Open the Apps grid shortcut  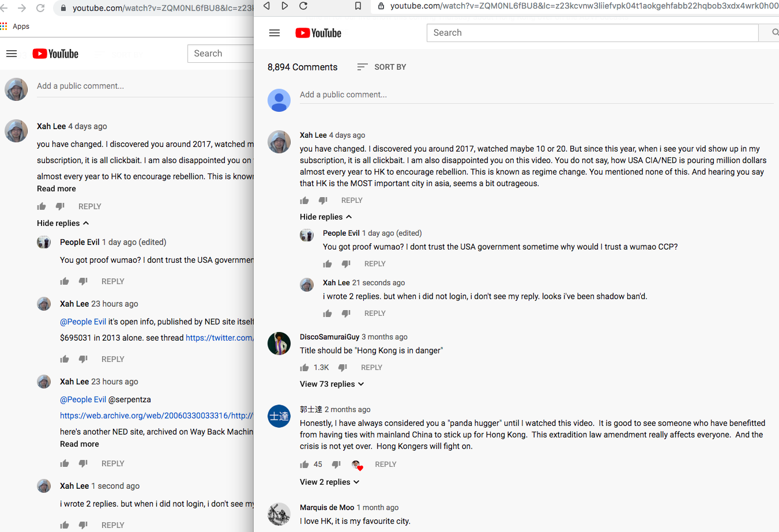pos(5,26)
